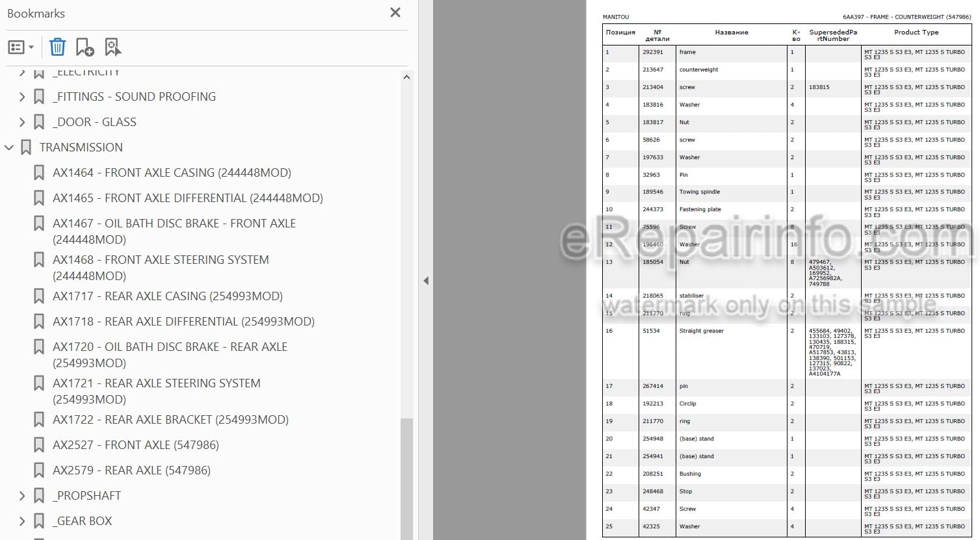
Task: Expand the _PROPSHAFT bookmark
Action: [22, 496]
